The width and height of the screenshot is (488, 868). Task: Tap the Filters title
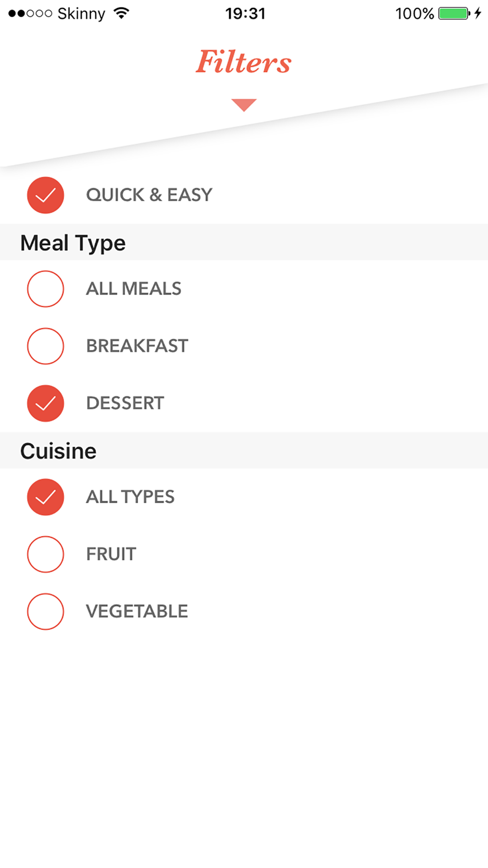coord(244,62)
